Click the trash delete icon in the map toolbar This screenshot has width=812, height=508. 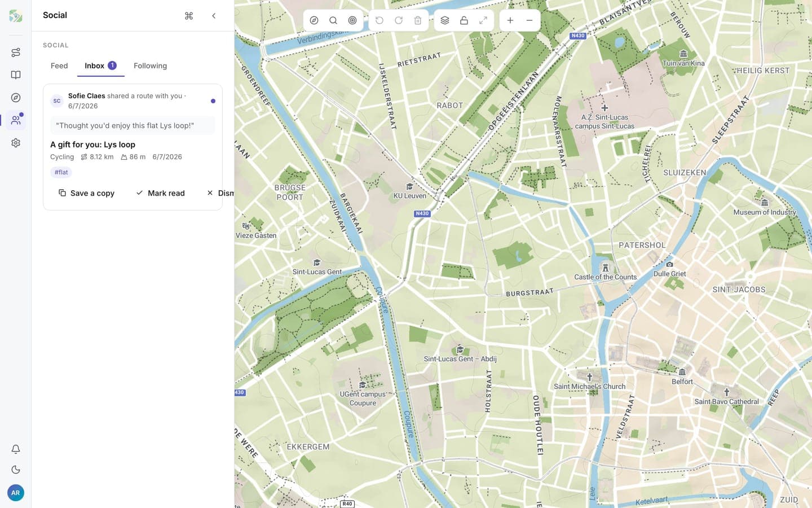418,20
